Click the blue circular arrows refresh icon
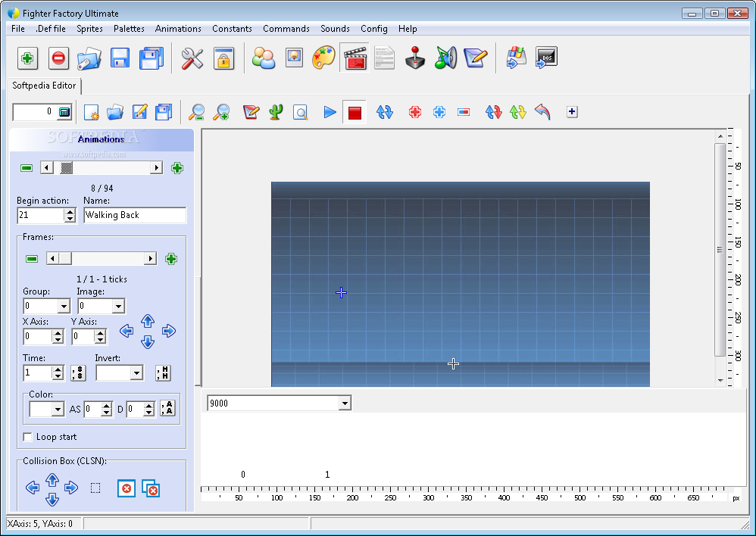 click(384, 112)
